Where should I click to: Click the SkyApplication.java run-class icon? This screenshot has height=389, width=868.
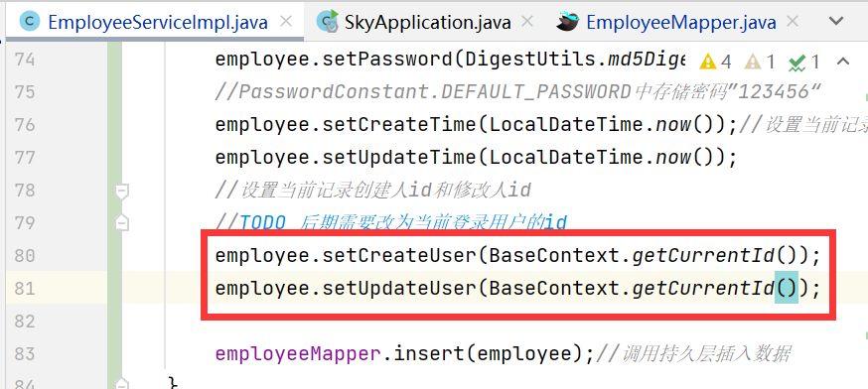click(327, 21)
